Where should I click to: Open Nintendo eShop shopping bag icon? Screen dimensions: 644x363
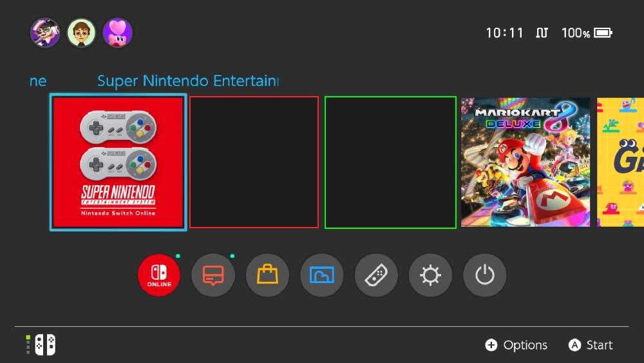tap(268, 275)
